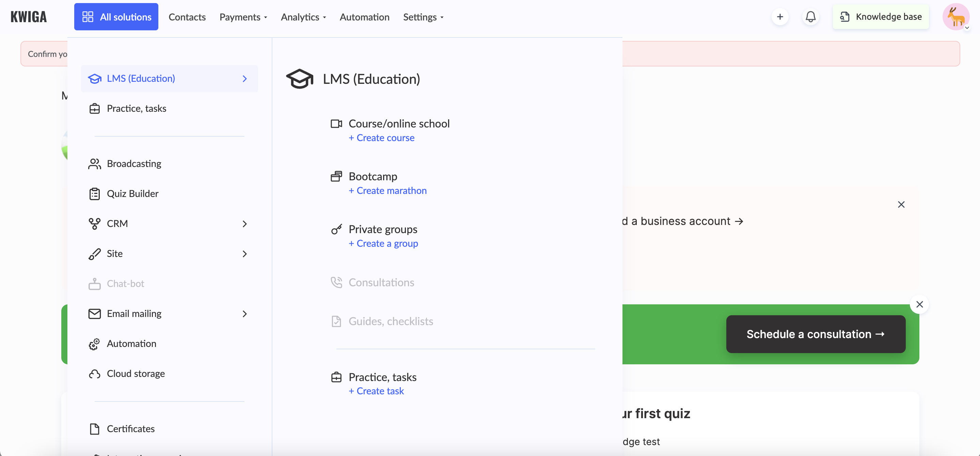The height and width of the screenshot is (456, 980).
Task: Expand the CRM submenu arrow
Action: coord(244,223)
